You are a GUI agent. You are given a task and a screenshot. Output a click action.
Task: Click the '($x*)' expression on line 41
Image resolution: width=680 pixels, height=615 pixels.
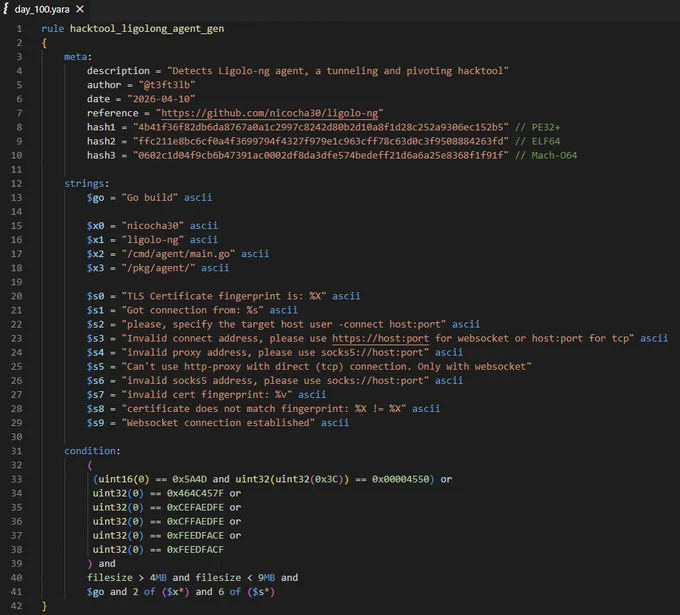click(x=175, y=592)
